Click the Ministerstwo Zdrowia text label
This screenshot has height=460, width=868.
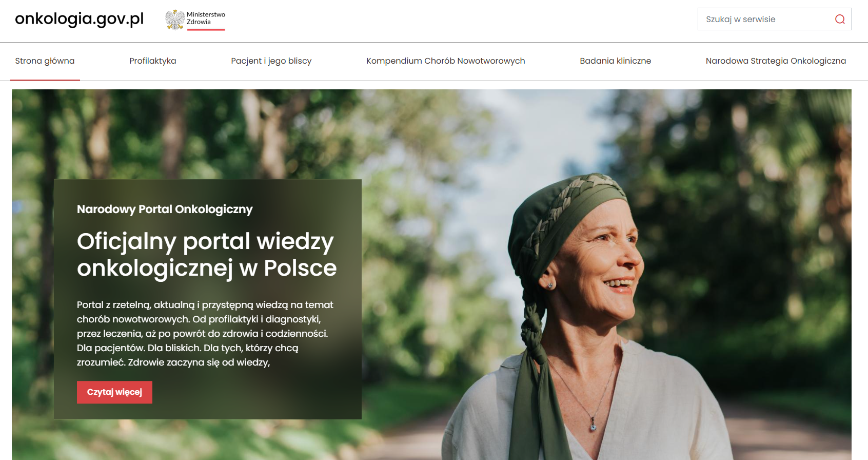(x=206, y=18)
